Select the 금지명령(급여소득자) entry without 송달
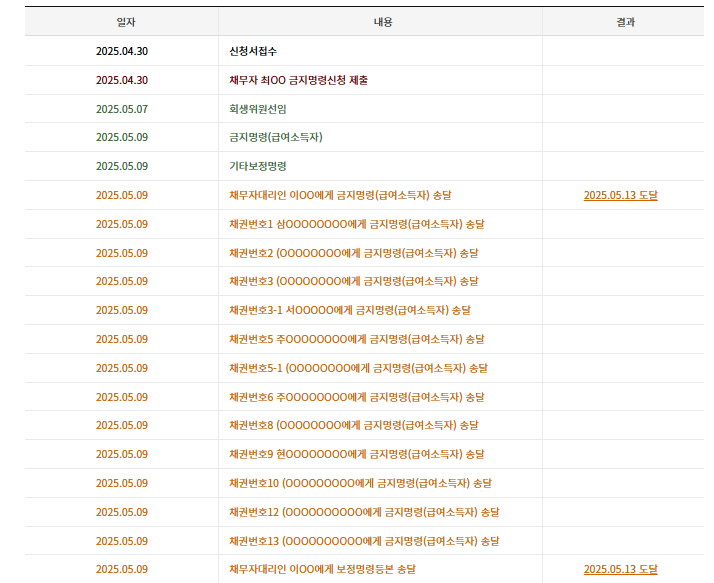This screenshot has height=583, width=714. pyautogui.click(x=276, y=137)
